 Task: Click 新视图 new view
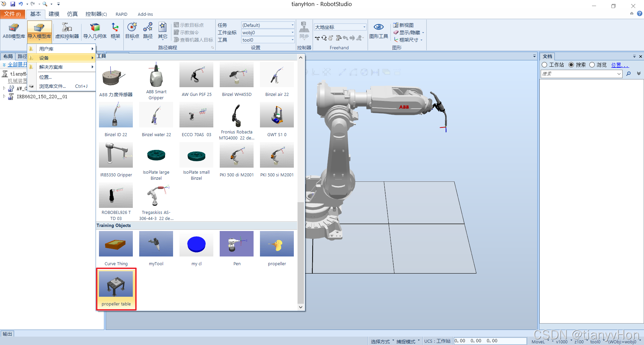[x=404, y=25]
